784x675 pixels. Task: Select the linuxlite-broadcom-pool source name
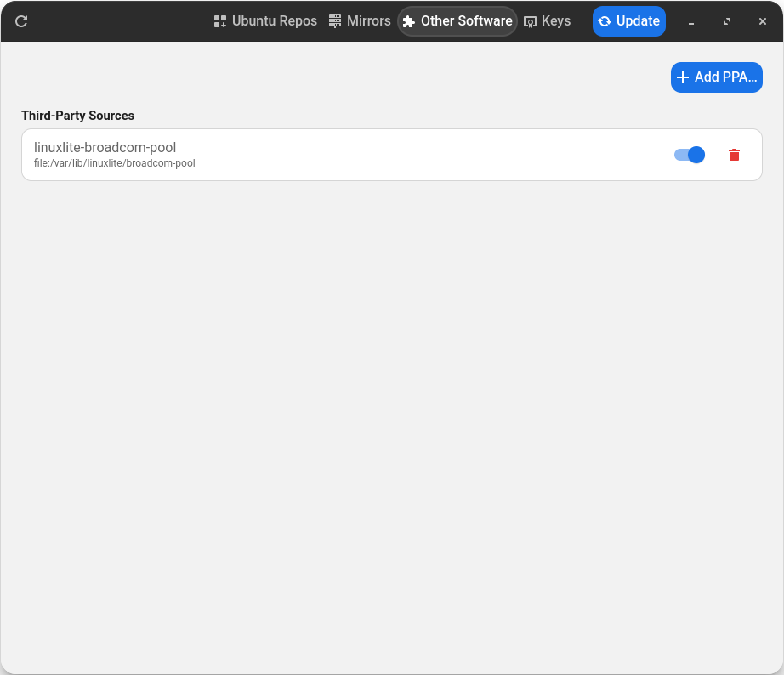pos(105,148)
